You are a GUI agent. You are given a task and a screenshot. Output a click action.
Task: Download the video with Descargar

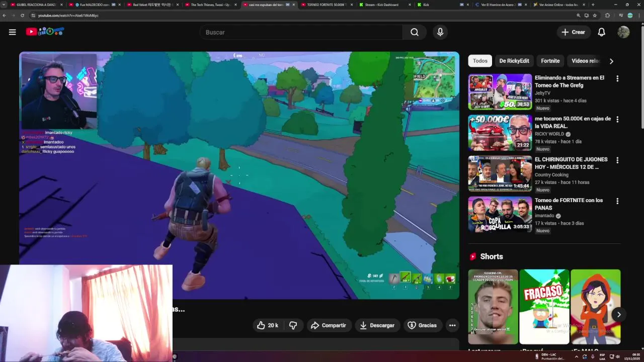pyautogui.click(x=377, y=325)
